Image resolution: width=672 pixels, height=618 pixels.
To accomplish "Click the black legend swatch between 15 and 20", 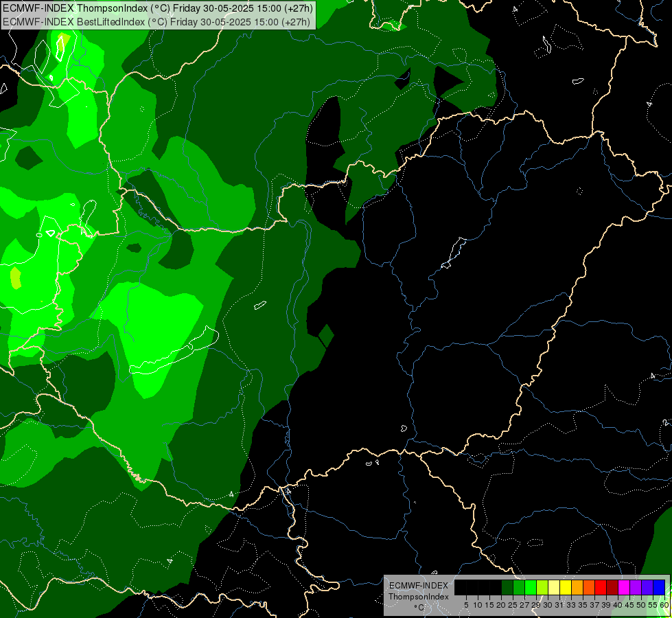I will click(496, 587).
